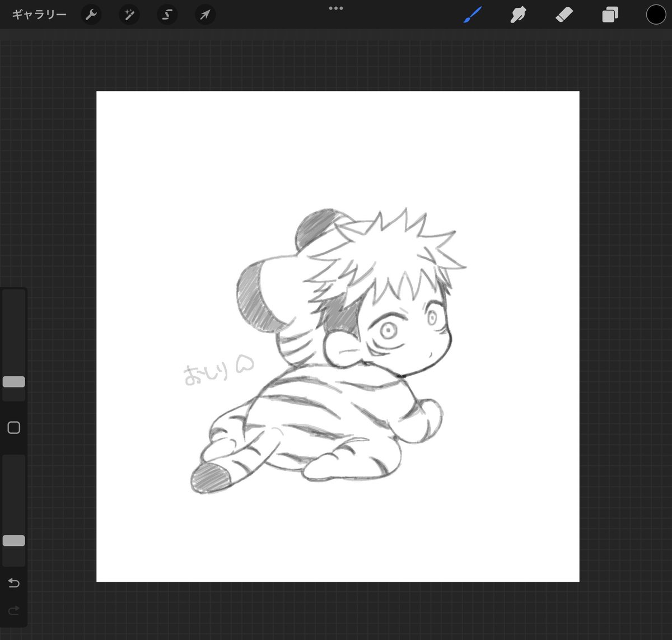
Task: Tap the square modify button in sidebar
Action: click(x=14, y=428)
